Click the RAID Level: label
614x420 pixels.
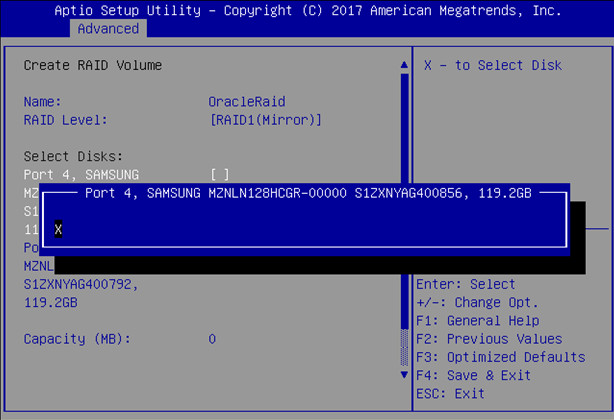tap(65, 120)
